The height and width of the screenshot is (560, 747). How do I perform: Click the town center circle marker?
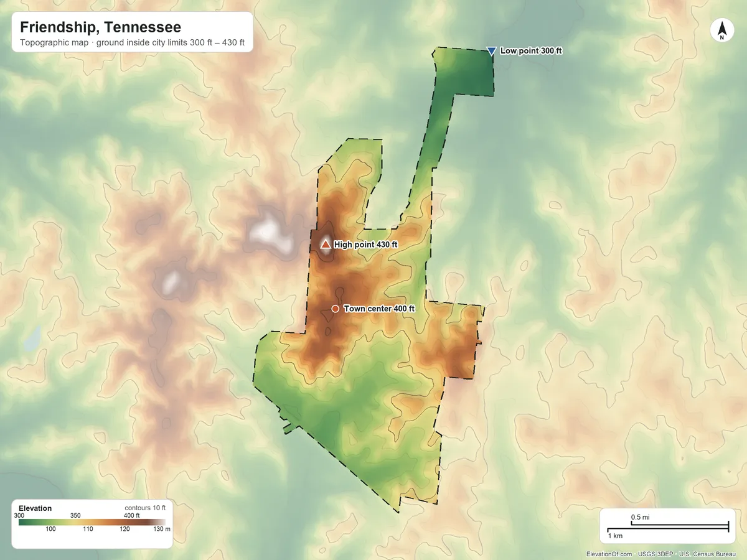tap(335, 309)
